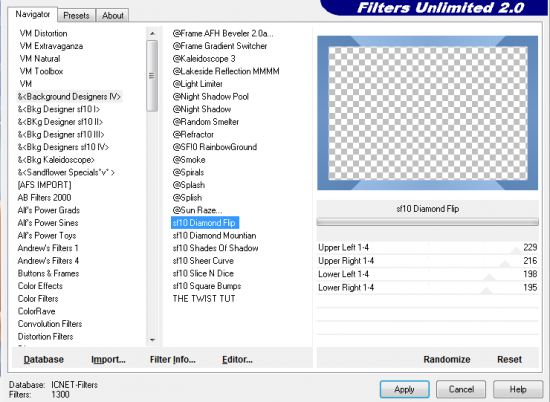The image size is (550, 402).
Task: Click the Randomize button
Action: [x=447, y=359]
